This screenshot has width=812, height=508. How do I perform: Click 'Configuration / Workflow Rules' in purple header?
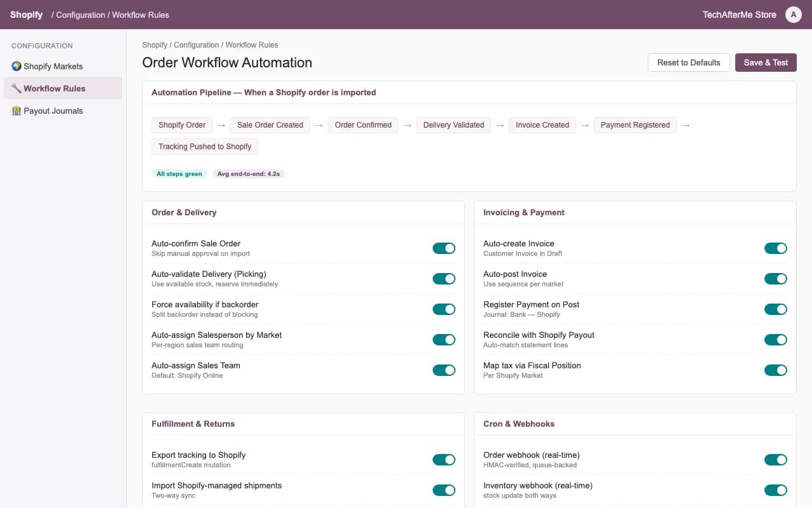(110, 15)
